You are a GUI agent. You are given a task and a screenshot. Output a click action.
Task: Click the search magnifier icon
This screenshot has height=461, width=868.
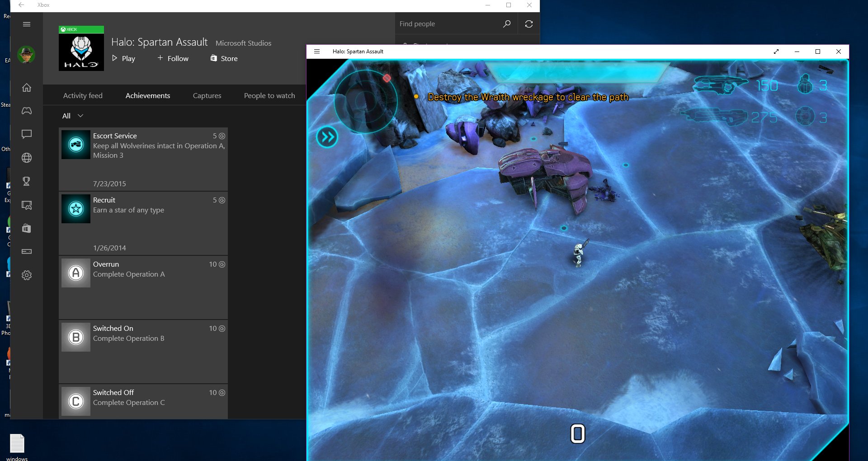507,24
